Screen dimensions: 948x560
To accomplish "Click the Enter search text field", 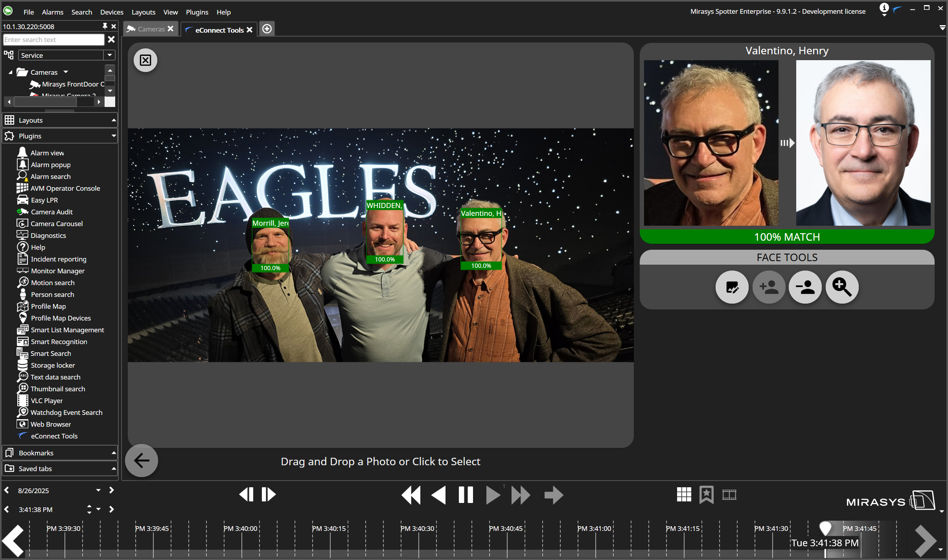I will pyautogui.click(x=53, y=40).
